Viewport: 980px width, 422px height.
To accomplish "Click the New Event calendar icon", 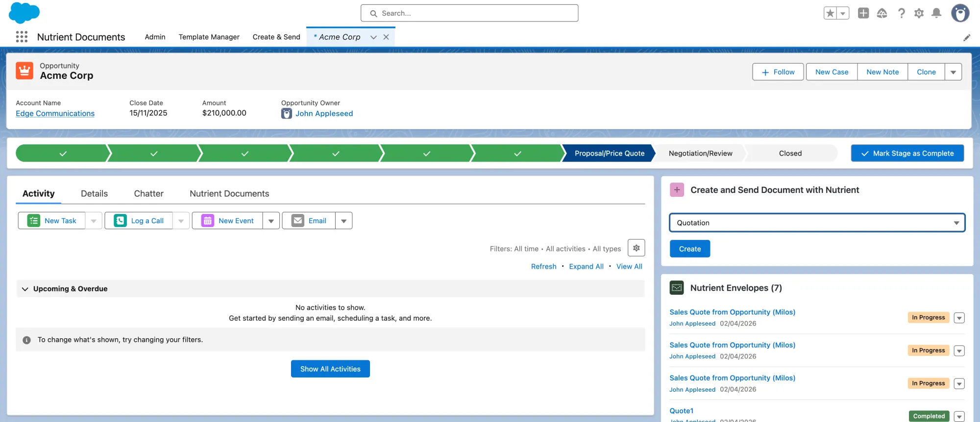I will [x=208, y=221].
